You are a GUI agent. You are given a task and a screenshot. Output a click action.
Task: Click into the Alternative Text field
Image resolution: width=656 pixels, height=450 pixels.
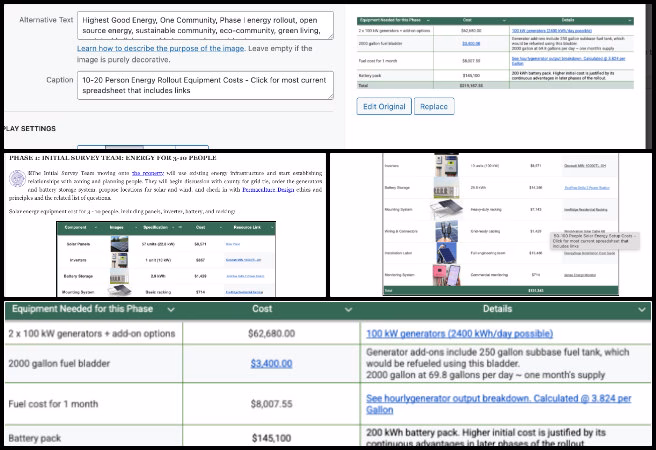[205, 25]
